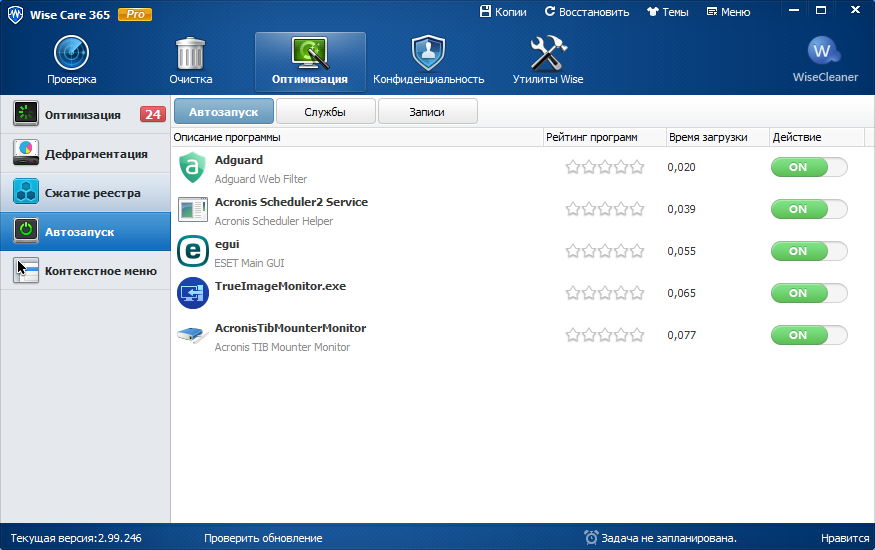The width and height of the screenshot is (875, 550).
Task: Toggle TrueImageMonitor.exe ON switch
Action: pyautogui.click(x=809, y=293)
